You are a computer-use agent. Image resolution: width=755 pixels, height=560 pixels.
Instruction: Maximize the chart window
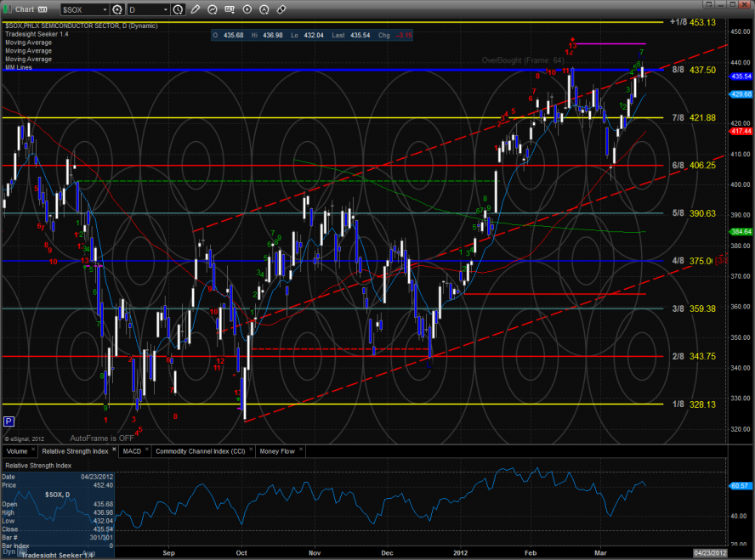point(732,4)
